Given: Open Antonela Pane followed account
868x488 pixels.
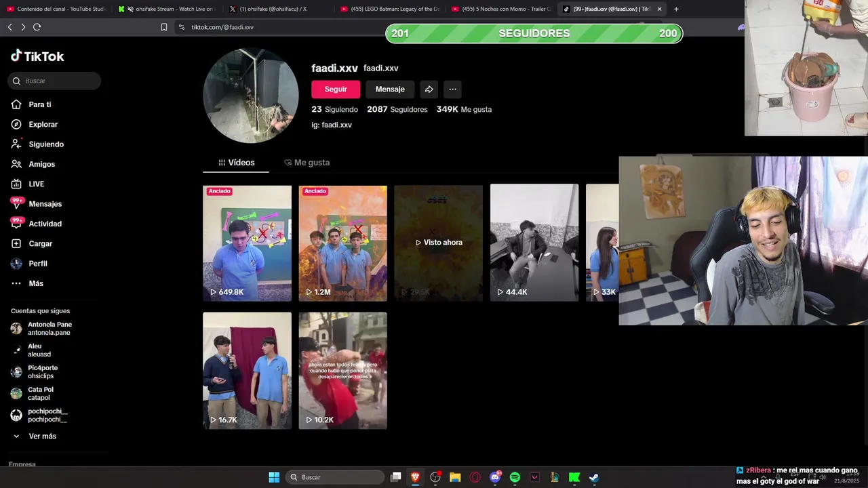Looking at the screenshot, I should (x=43, y=329).
